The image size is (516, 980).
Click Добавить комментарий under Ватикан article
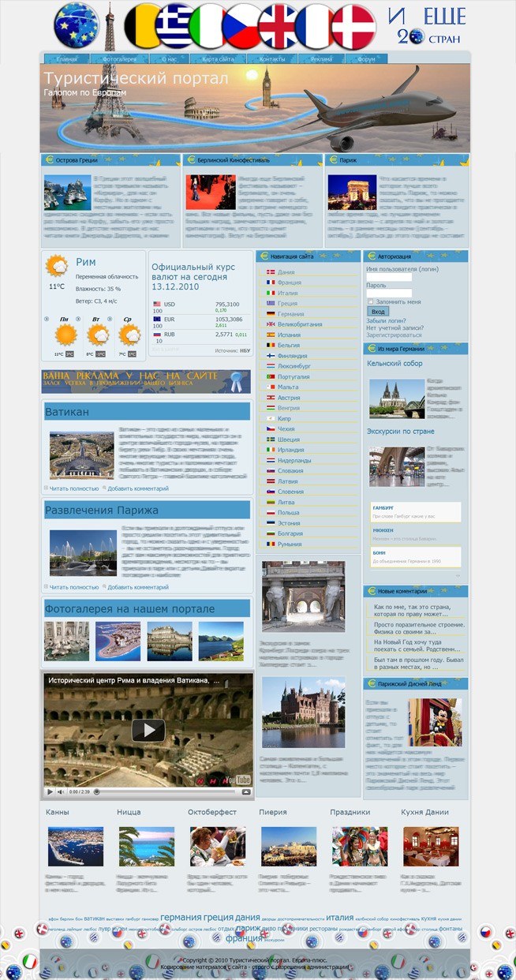[138, 488]
